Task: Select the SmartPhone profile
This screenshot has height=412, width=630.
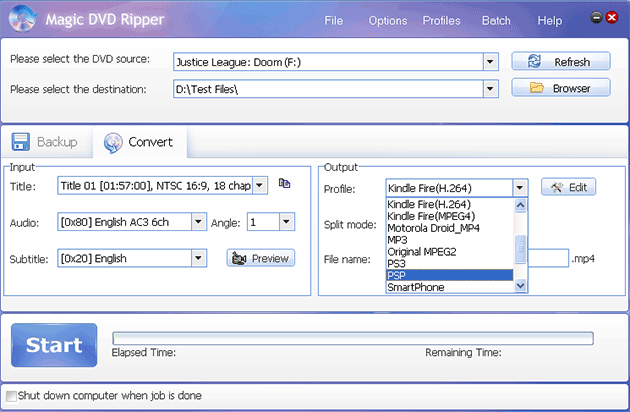Action: [450, 287]
